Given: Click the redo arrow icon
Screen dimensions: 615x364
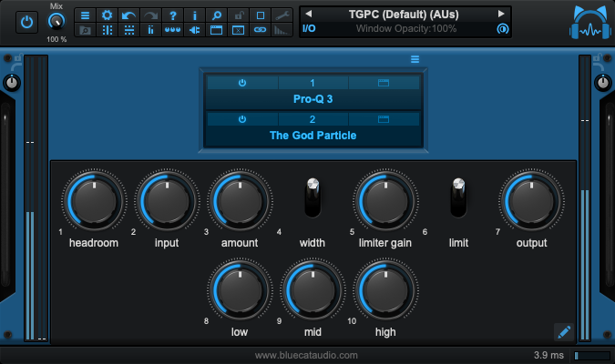Looking at the screenshot, I should click(x=150, y=15).
